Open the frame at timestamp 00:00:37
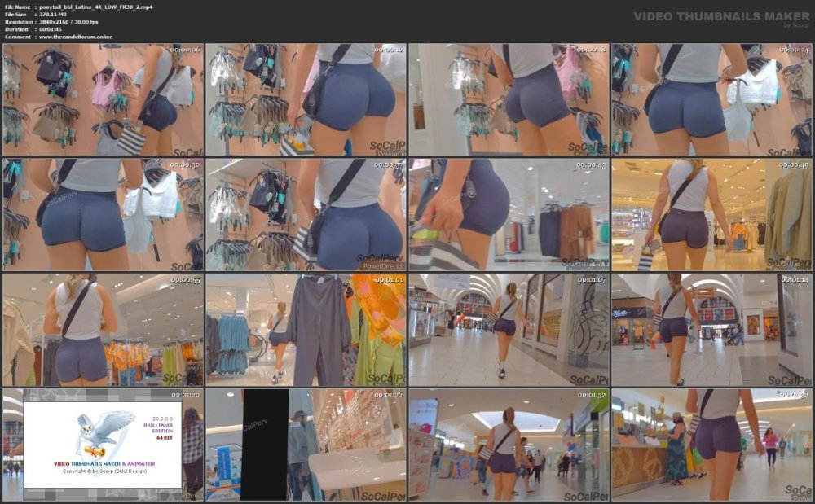 (306, 215)
